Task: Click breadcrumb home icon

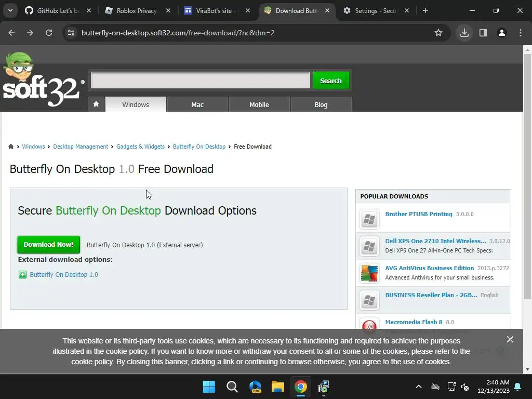Action: click(x=11, y=147)
